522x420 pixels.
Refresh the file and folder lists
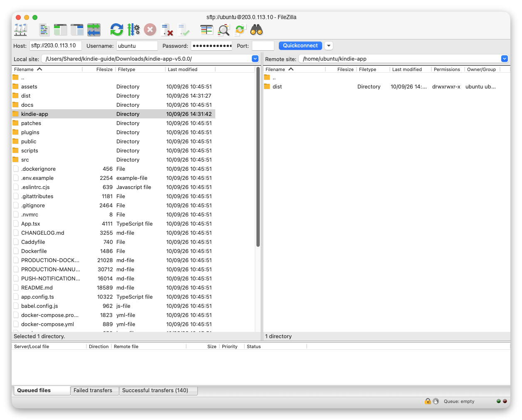(117, 29)
